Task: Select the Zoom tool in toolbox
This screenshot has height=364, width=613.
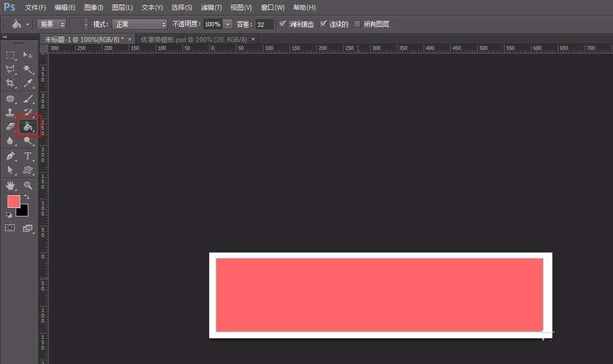Action: tap(28, 185)
